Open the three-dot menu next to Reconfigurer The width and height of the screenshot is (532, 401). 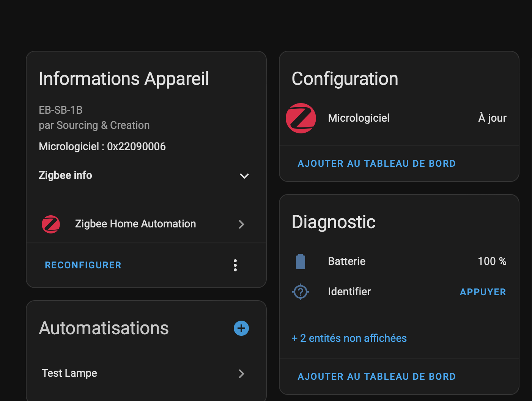[235, 265]
